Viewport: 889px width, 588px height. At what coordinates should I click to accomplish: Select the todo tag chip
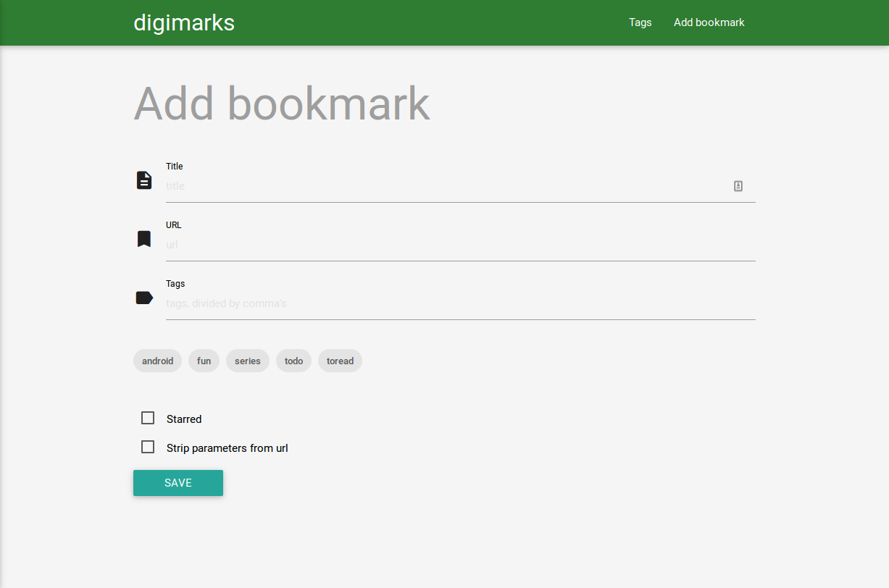(x=293, y=361)
